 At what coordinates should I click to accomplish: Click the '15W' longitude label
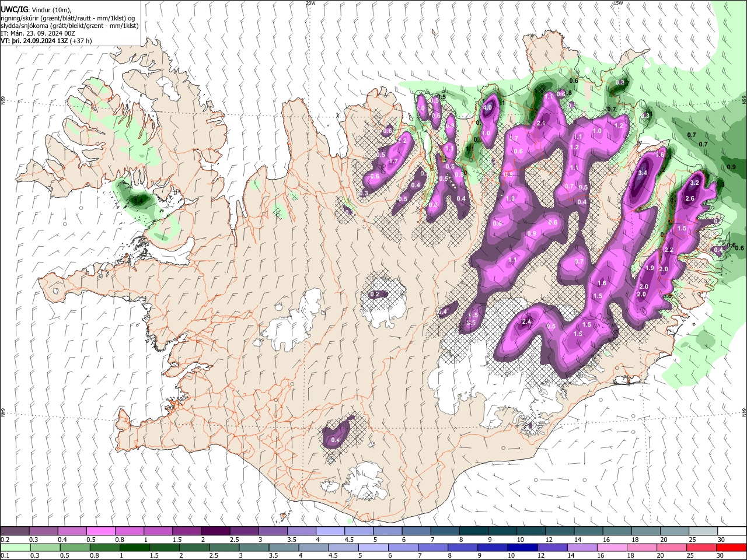coord(618,3)
